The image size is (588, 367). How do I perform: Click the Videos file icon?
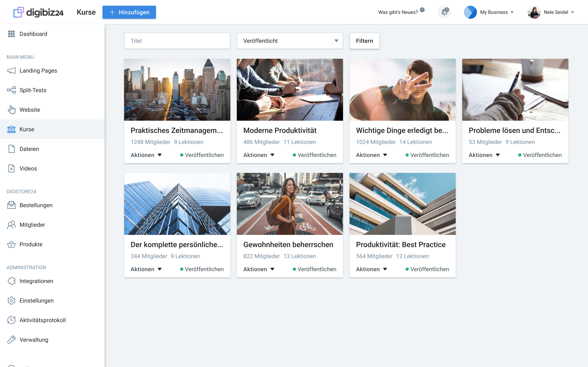tap(11, 168)
